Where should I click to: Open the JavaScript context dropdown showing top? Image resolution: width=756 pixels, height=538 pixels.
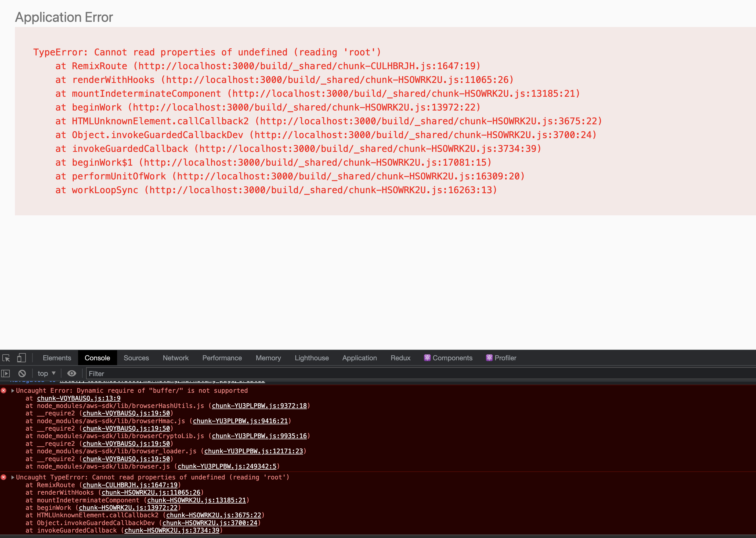tap(46, 373)
